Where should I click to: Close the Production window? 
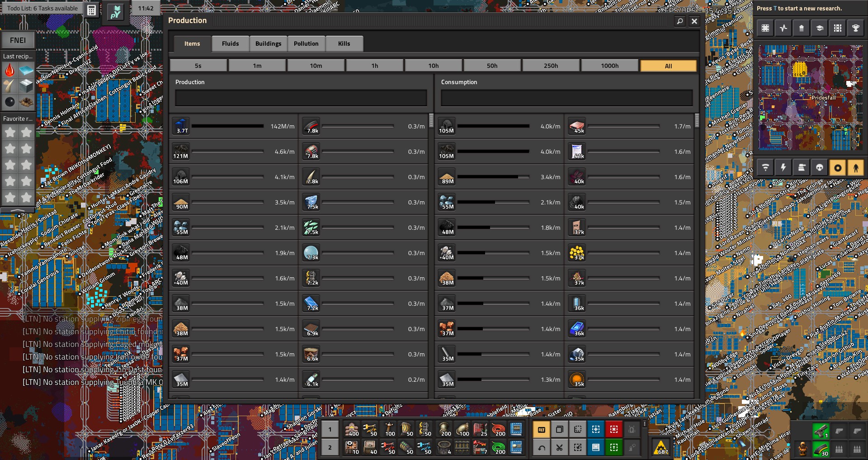694,21
